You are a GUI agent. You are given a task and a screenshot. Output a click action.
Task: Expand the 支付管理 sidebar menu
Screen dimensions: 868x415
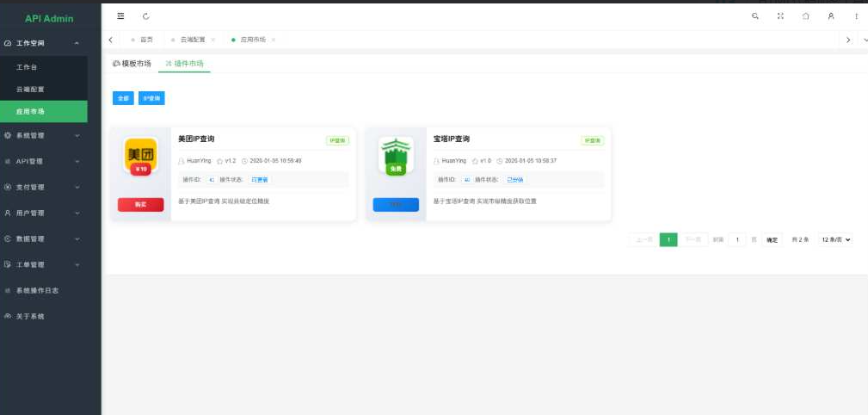[77, 188]
